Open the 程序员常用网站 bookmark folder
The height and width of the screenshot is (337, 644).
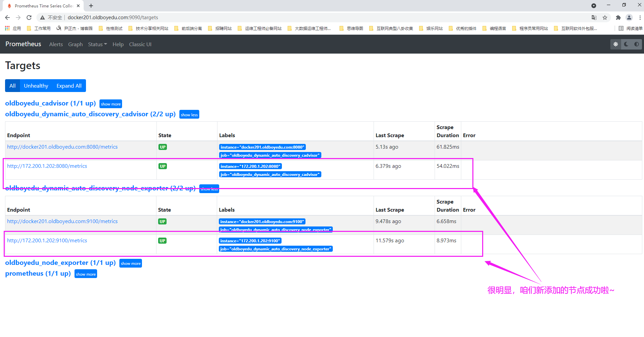point(530,28)
